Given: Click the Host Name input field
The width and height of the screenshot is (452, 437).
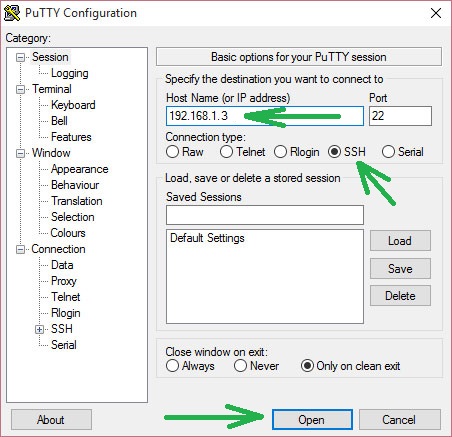Looking at the screenshot, I should click(x=265, y=116).
